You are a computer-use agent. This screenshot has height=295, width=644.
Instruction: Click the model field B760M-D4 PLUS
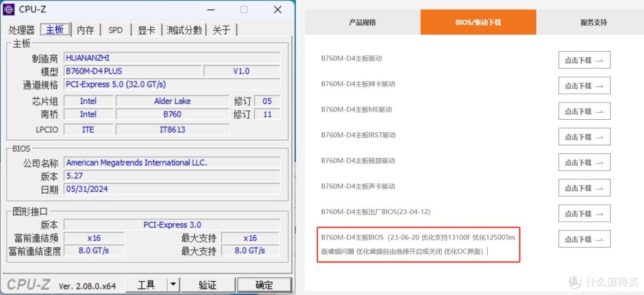[x=132, y=71]
